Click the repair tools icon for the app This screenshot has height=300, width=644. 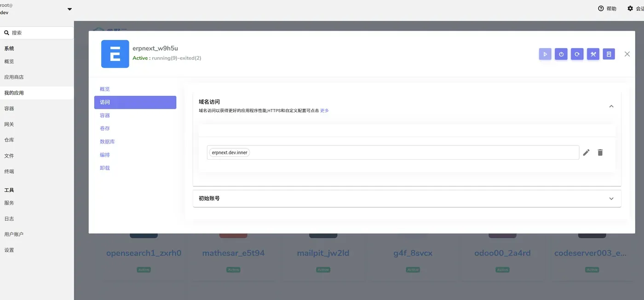593,54
